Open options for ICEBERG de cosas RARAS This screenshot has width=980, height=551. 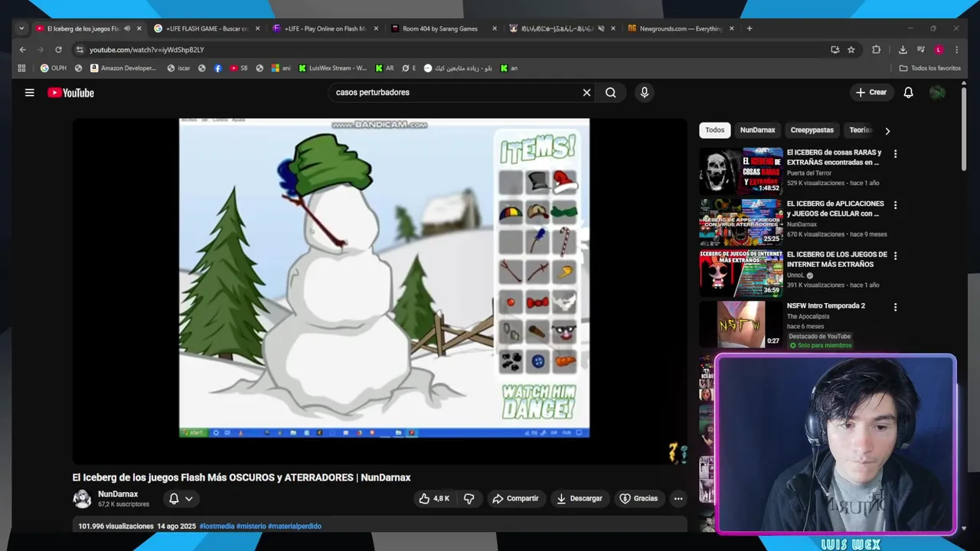click(895, 154)
